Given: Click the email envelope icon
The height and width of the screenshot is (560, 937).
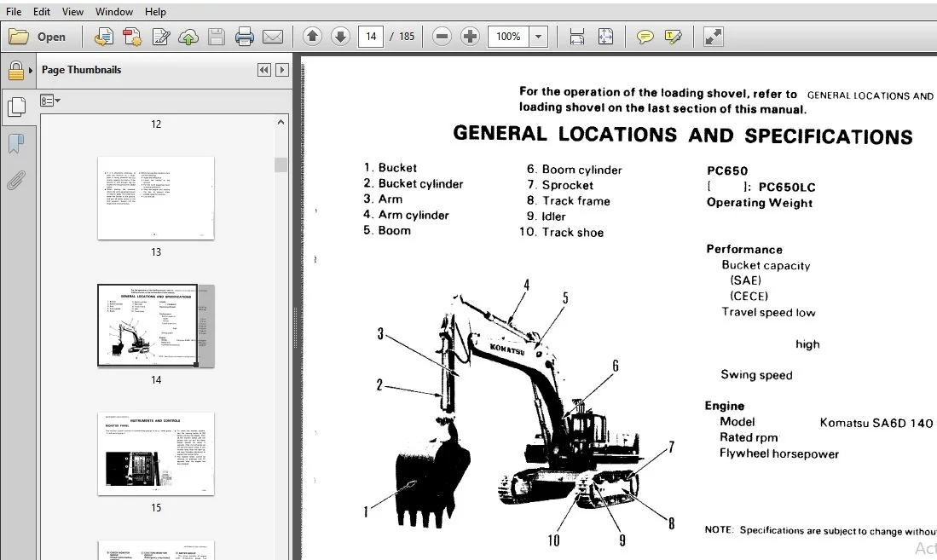Looking at the screenshot, I should click(x=273, y=37).
